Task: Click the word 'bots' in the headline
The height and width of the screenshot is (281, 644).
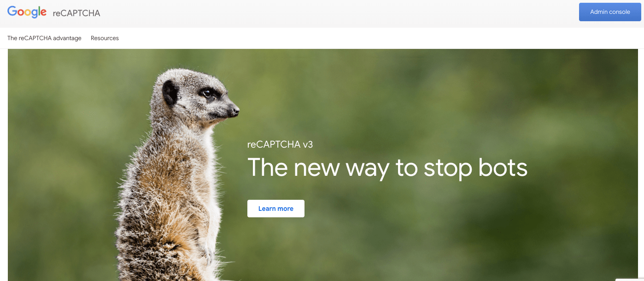Action: click(x=503, y=167)
